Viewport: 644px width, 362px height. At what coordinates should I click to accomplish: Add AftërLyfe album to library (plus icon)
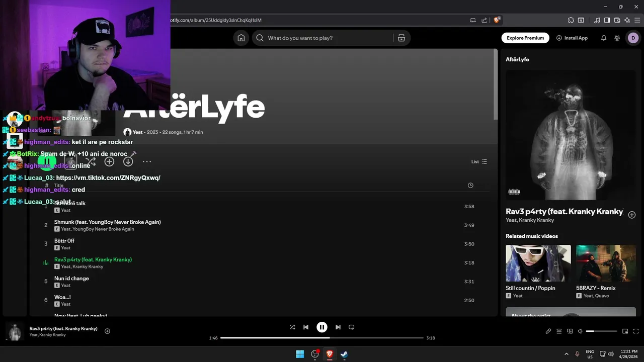click(109, 161)
